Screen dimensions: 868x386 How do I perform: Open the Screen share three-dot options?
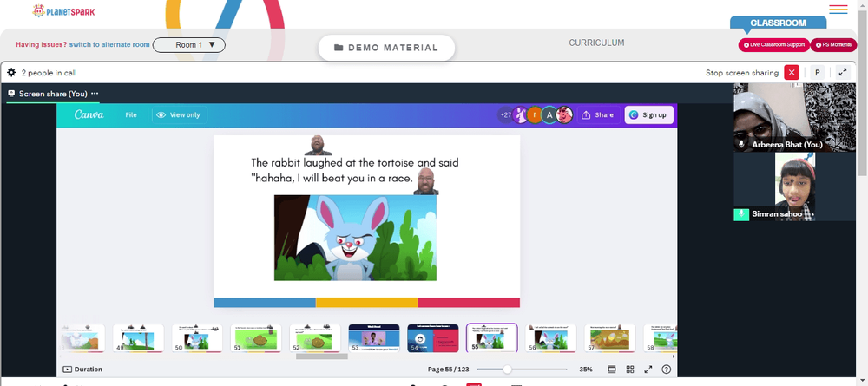95,94
